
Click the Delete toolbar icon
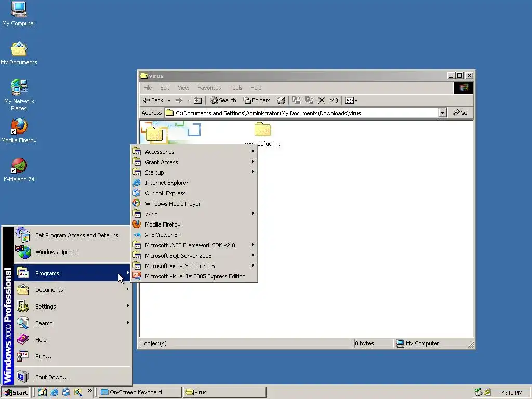pos(321,100)
